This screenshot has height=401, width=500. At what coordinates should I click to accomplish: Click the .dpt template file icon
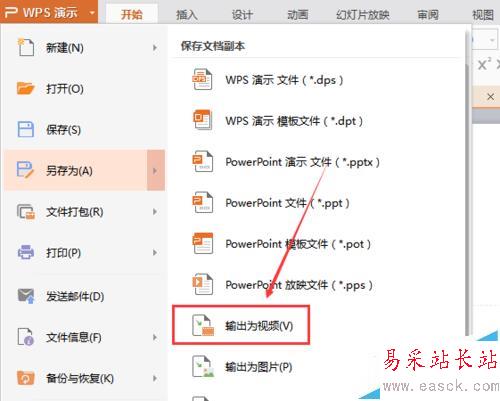click(202, 120)
